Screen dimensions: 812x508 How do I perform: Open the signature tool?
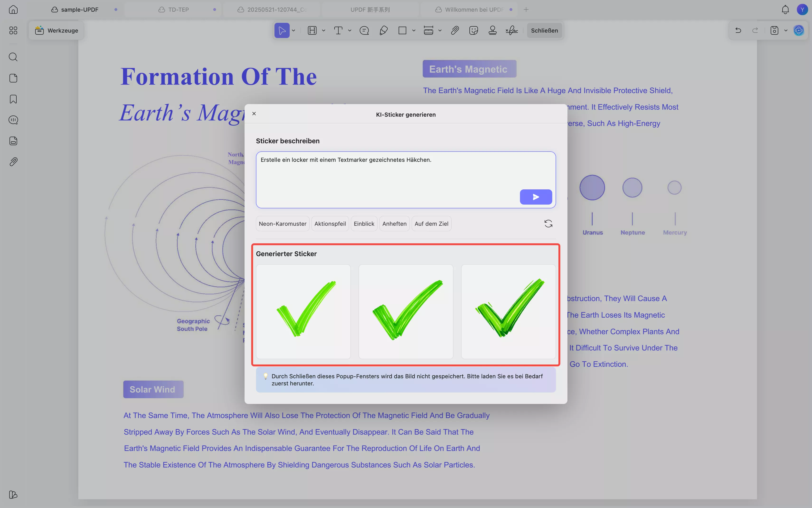point(512,31)
